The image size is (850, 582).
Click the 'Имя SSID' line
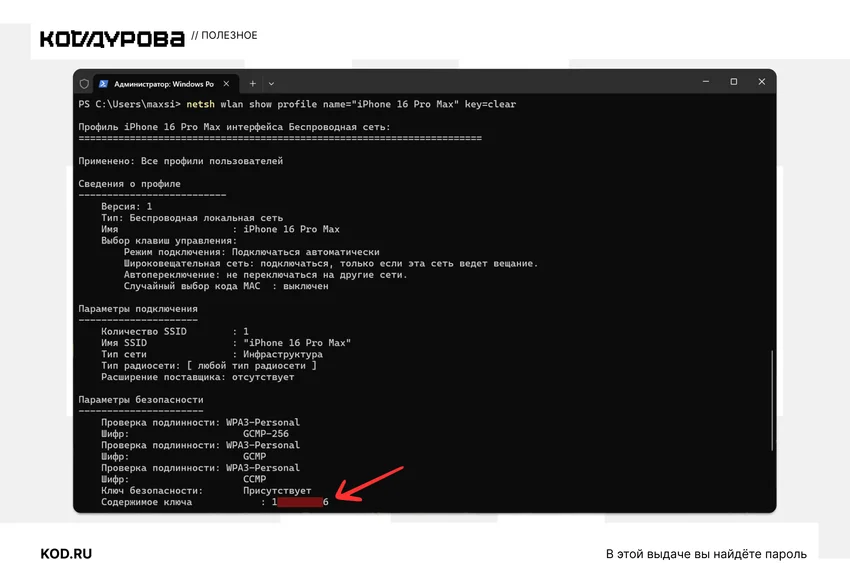pyautogui.click(x=226, y=343)
